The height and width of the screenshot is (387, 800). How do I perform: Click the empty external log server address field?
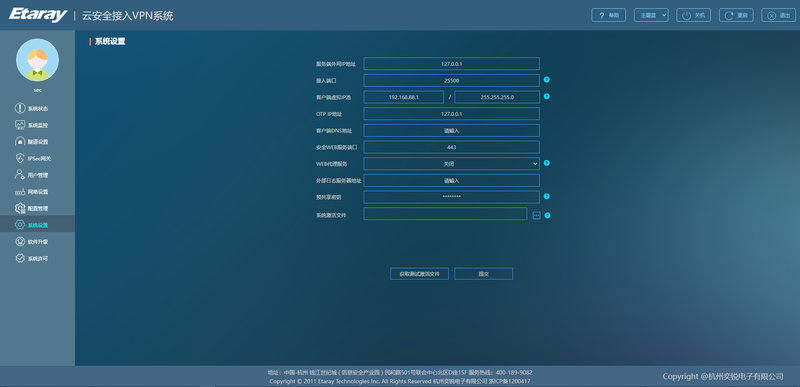pyautogui.click(x=452, y=180)
